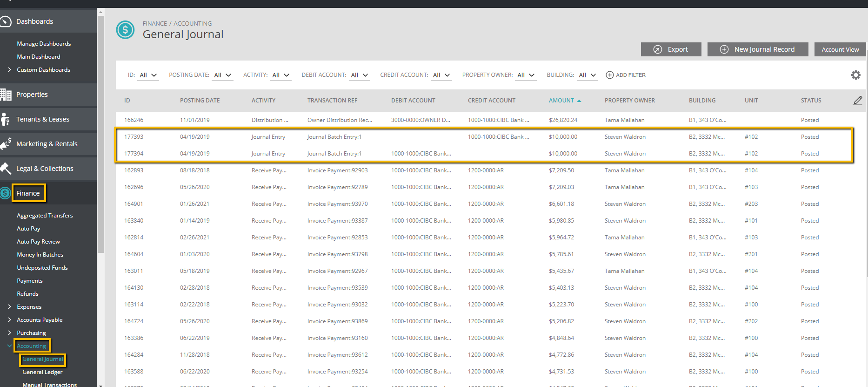Click the ACCOUNTING breadcrumb link

click(193, 23)
